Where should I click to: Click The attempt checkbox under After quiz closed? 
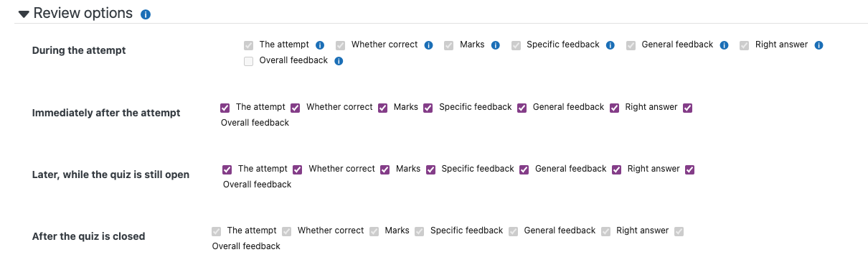point(216,231)
